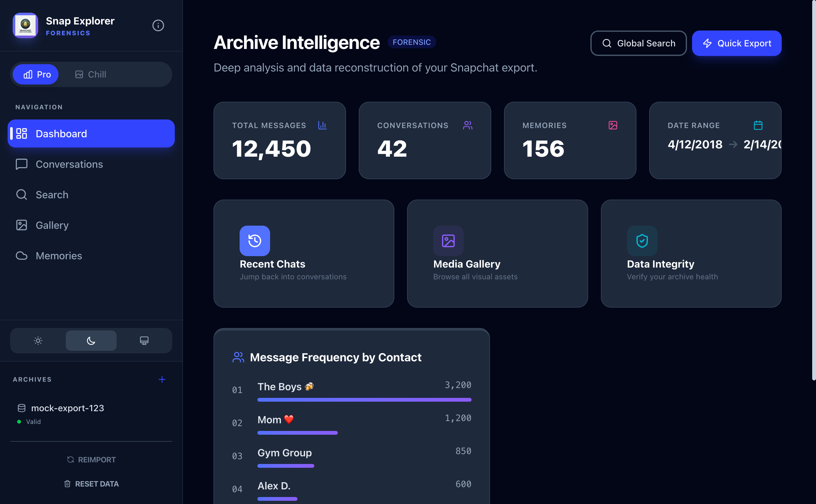Click The Boys message frequency bar
Image resolution: width=816 pixels, height=504 pixels.
364,400
